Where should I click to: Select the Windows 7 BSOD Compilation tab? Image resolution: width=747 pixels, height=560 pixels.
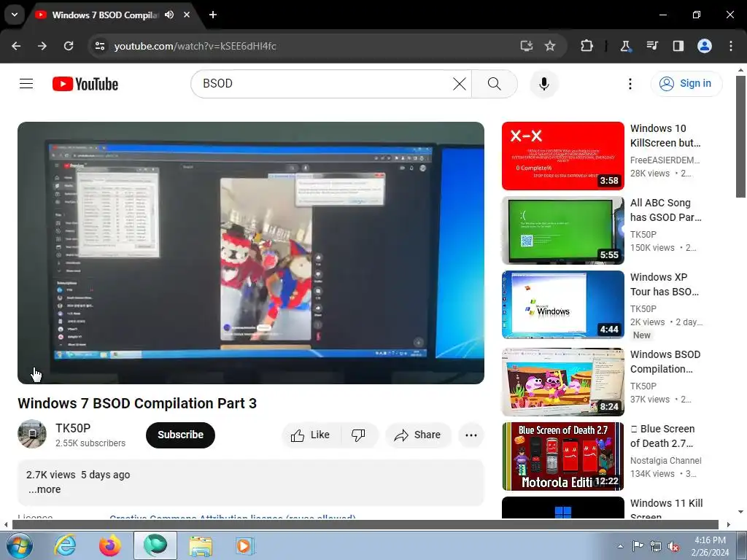tap(105, 15)
